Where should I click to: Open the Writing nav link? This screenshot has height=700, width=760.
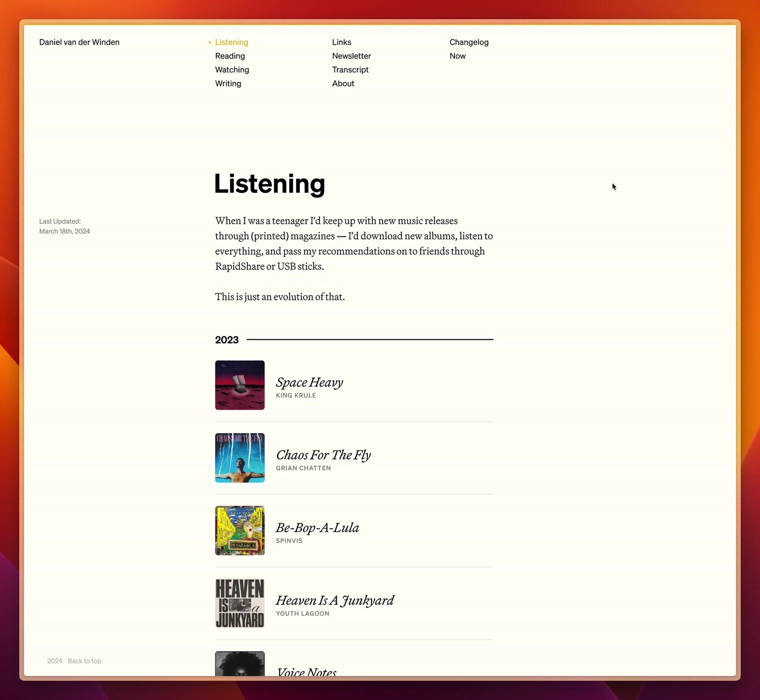228,83
